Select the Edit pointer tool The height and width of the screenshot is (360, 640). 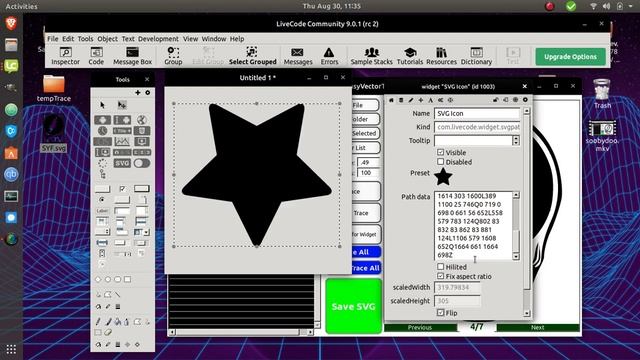[x=122, y=105]
